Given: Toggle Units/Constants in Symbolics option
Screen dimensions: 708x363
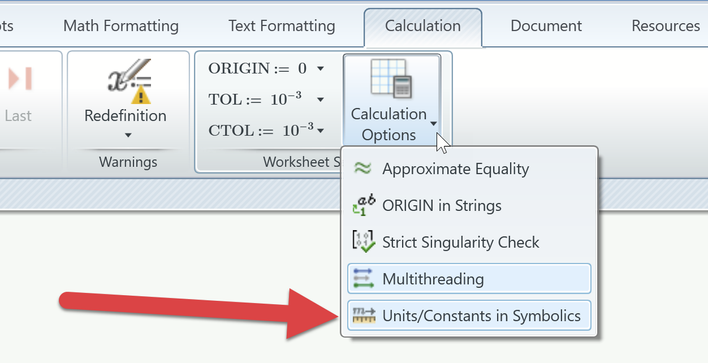Looking at the screenshot, I should coord(469,315).
